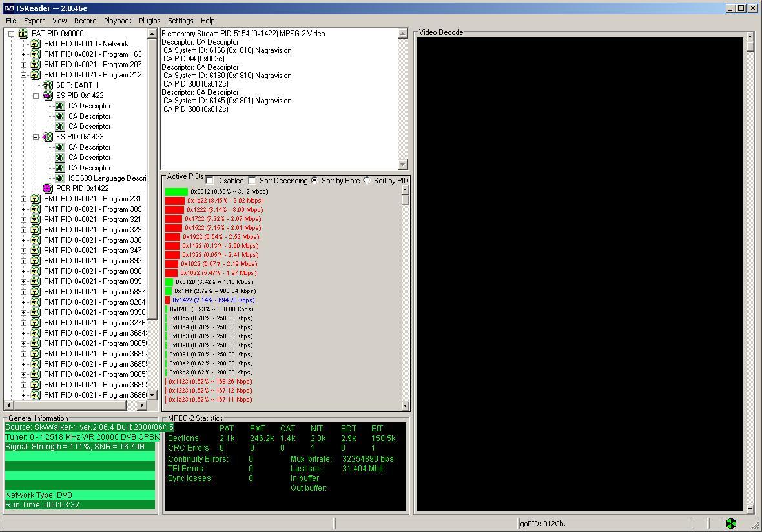This screenshot has height=532, width=762.
Task: Click the ES PID 0x1422 video stream icon
Action: pos(47,96)
